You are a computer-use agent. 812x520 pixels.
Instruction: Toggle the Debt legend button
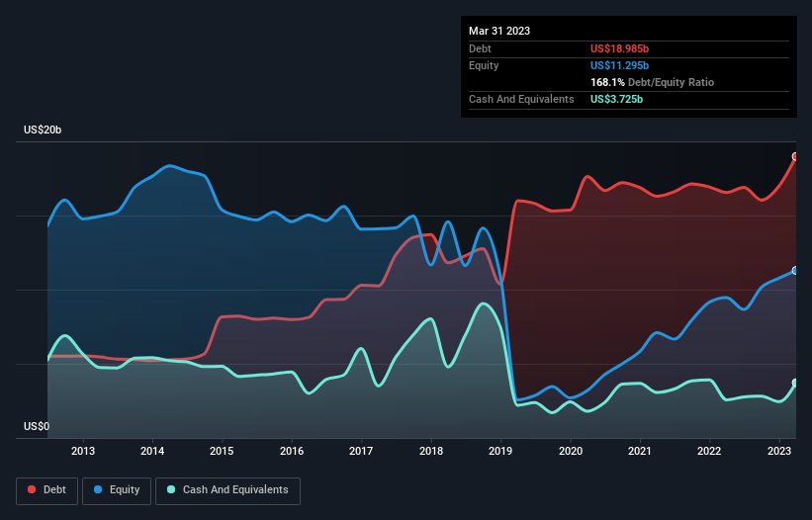coord(47,490)
